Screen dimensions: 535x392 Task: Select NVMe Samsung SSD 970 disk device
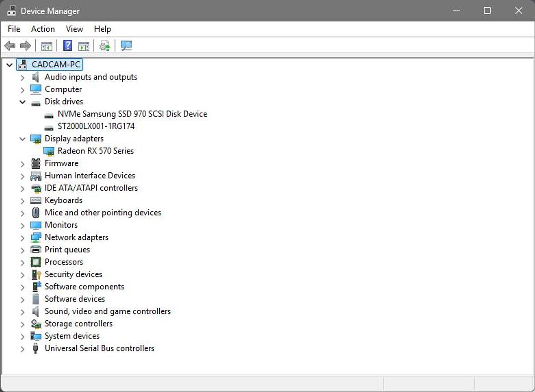(132, 114)
